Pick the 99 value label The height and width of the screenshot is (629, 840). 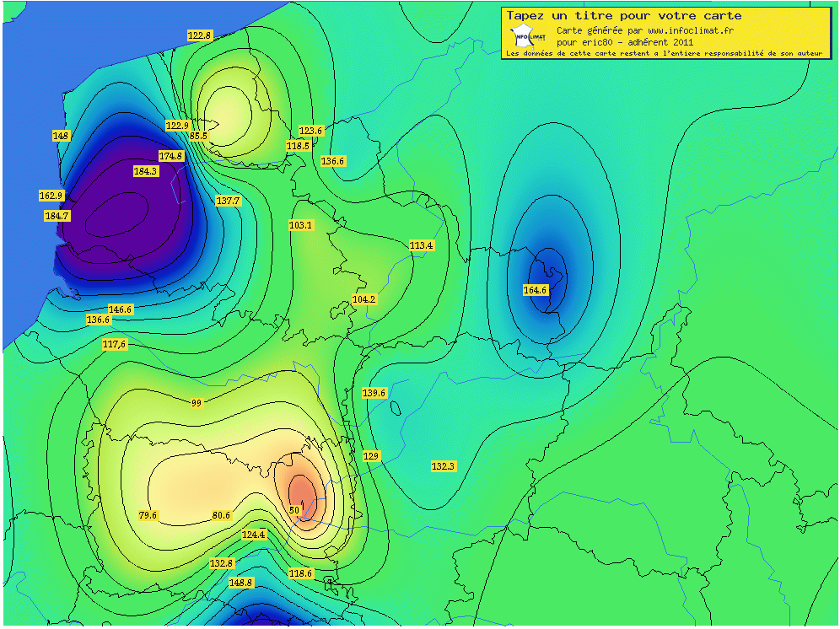[x=197, y=403]
